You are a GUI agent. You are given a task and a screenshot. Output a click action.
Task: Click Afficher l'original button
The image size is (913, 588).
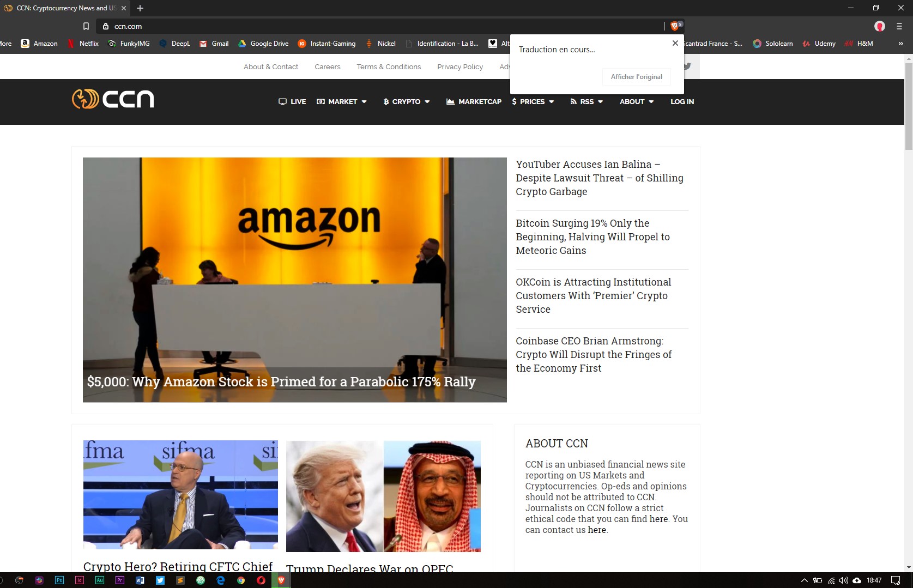[637, 77]
